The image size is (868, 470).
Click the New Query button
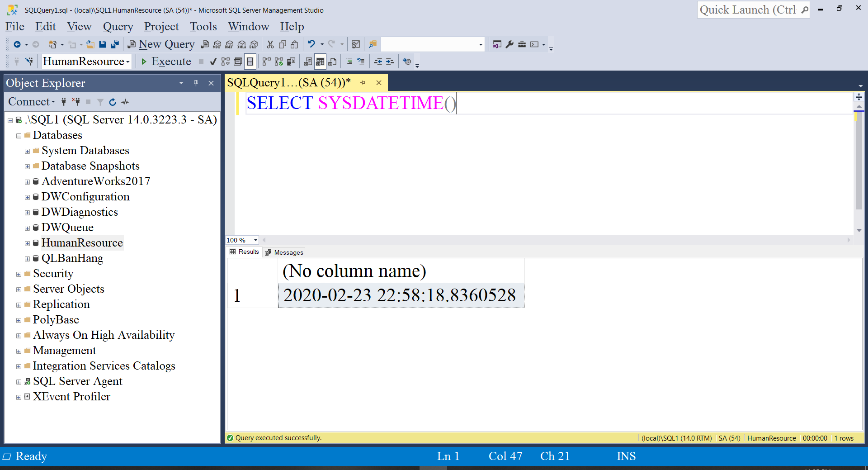pyautogui.click(x=161, y=44)
